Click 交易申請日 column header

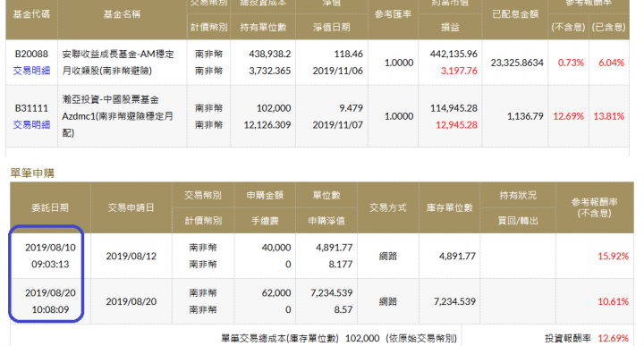tap(131, 207)
